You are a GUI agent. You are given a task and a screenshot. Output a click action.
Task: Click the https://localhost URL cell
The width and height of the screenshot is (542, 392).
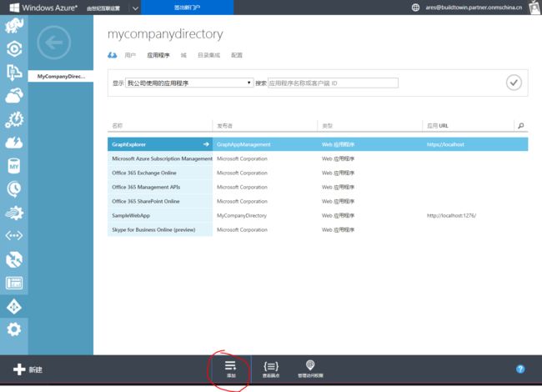click(445, 144)
